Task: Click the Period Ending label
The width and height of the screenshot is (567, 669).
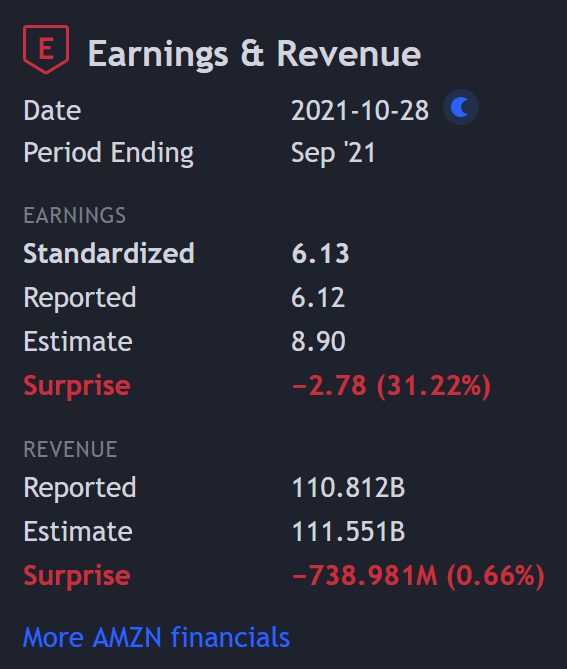Action: tap(109, 153)
